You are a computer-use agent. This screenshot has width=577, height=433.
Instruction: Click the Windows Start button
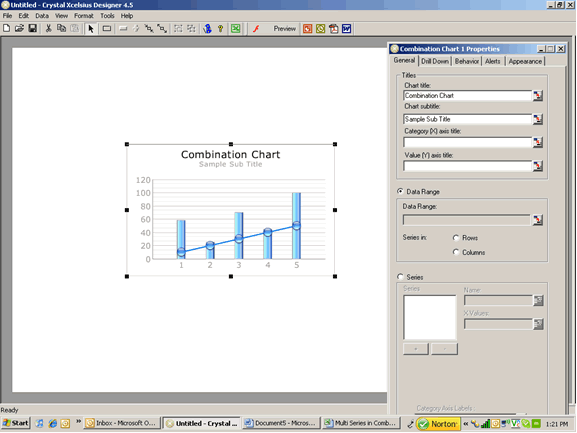pos(15,423)
